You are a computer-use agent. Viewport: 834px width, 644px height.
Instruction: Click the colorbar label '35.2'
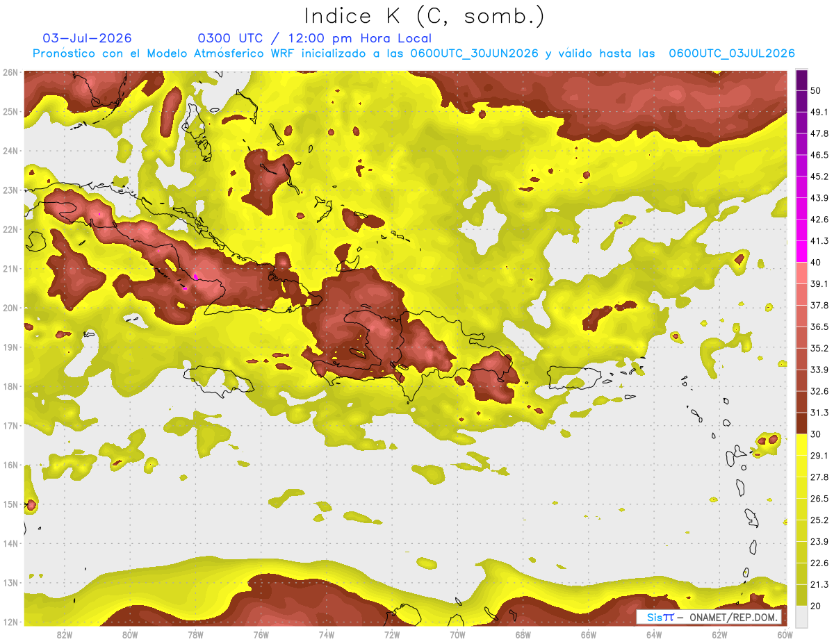pos(820,348)
